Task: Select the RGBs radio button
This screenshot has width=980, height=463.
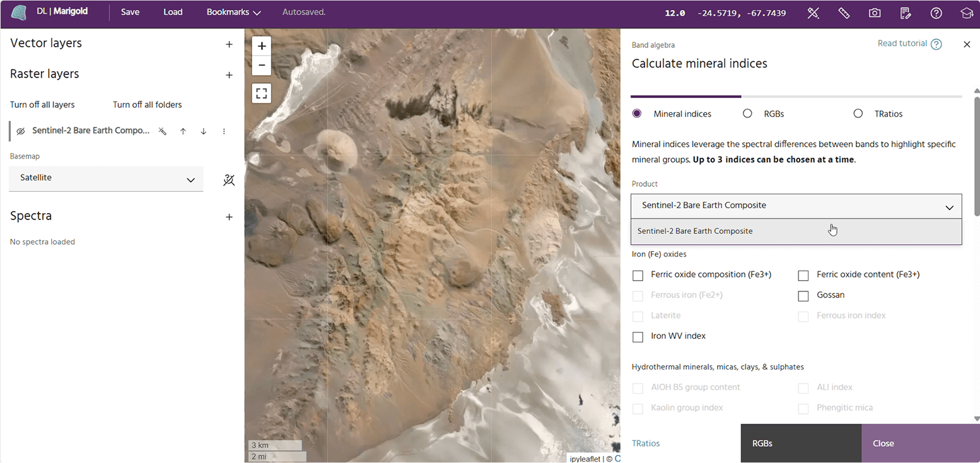Action: 747,114
